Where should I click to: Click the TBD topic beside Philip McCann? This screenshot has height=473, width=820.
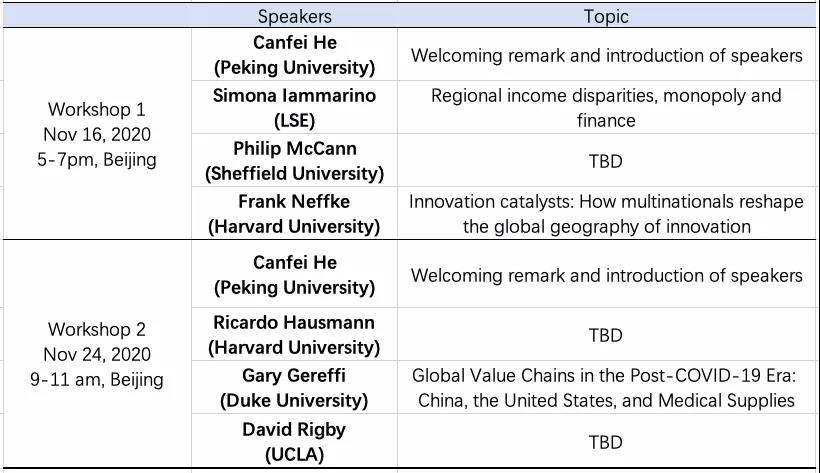[606, 160]
